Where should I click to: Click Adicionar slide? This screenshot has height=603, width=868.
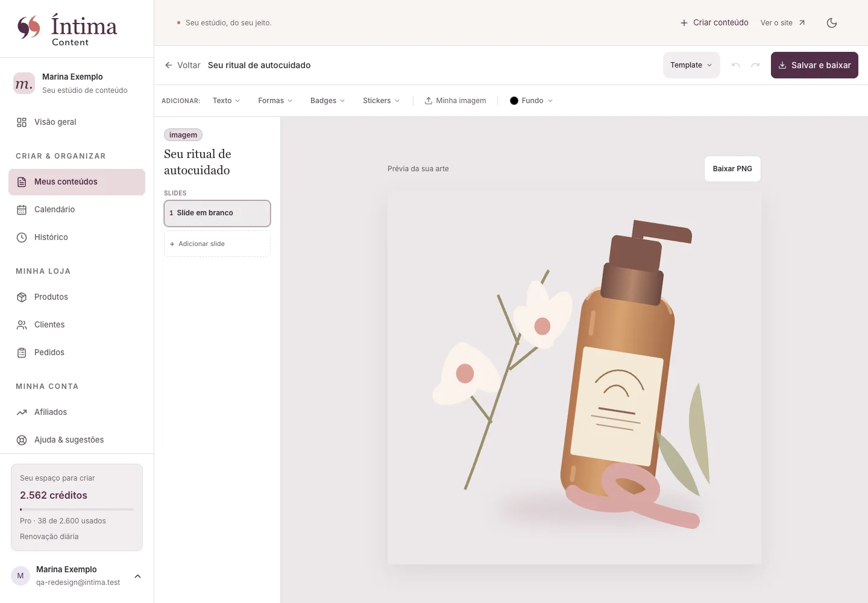tap(217, 244)
